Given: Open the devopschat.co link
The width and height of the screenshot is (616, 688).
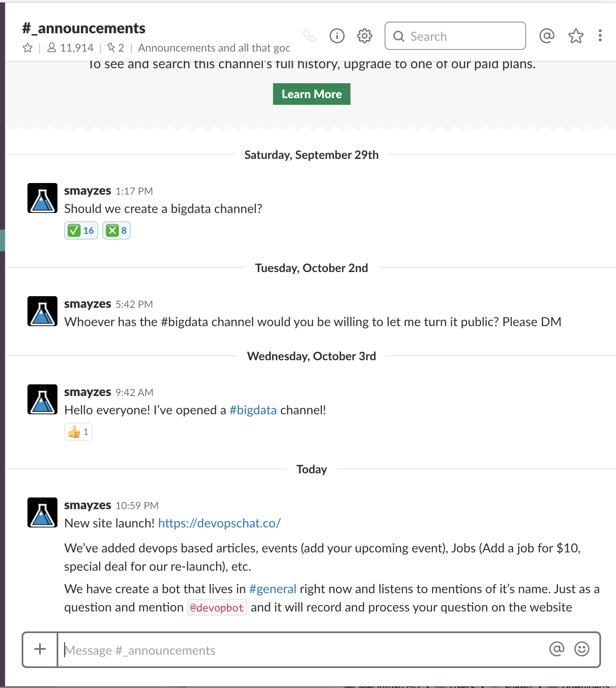Looking at the screenshot, I should pos(219,523).
